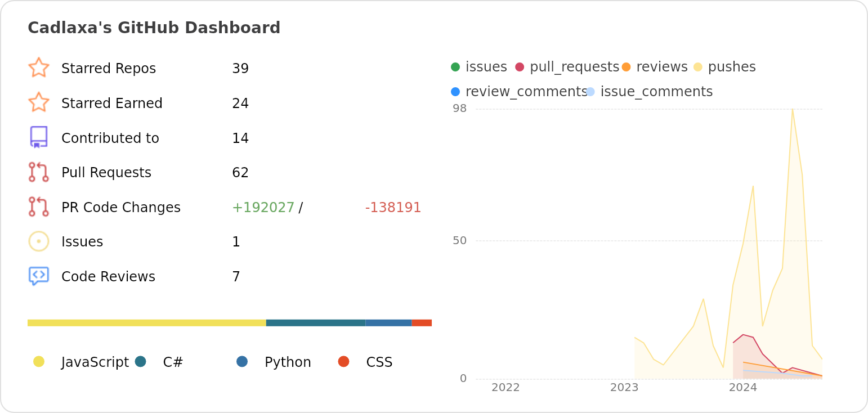Click the "reviews" legend label
The image size is (868, 413).
coord(662,67)
